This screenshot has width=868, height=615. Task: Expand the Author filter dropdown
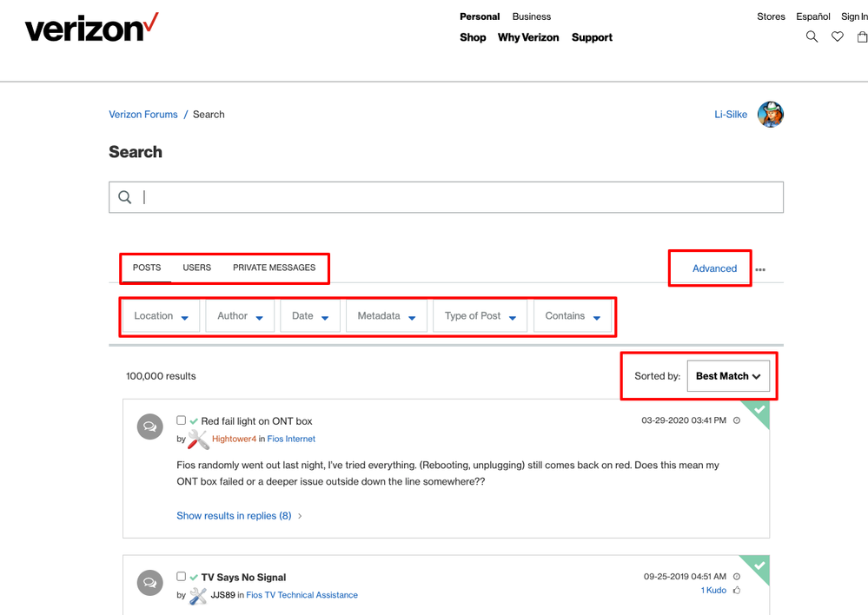click(240, 316)
